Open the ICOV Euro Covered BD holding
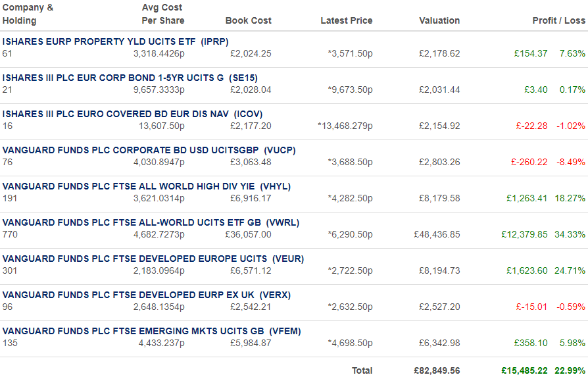 (132, 114)
